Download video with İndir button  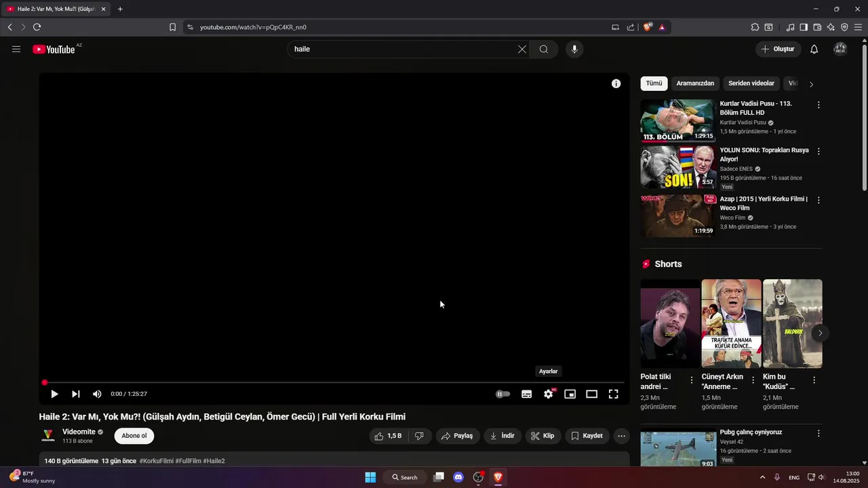502,436
